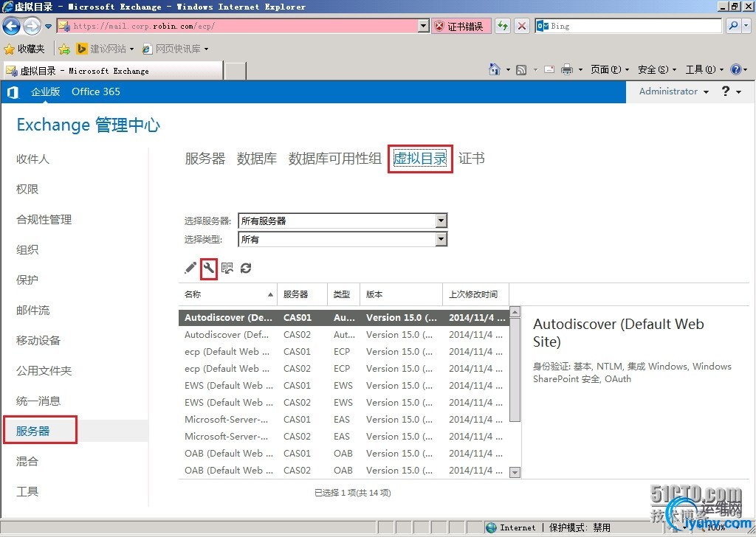Viewport: 756px width, 537px height.
Task: Click the IE back navigation button
Action: (x=12, y=26)
